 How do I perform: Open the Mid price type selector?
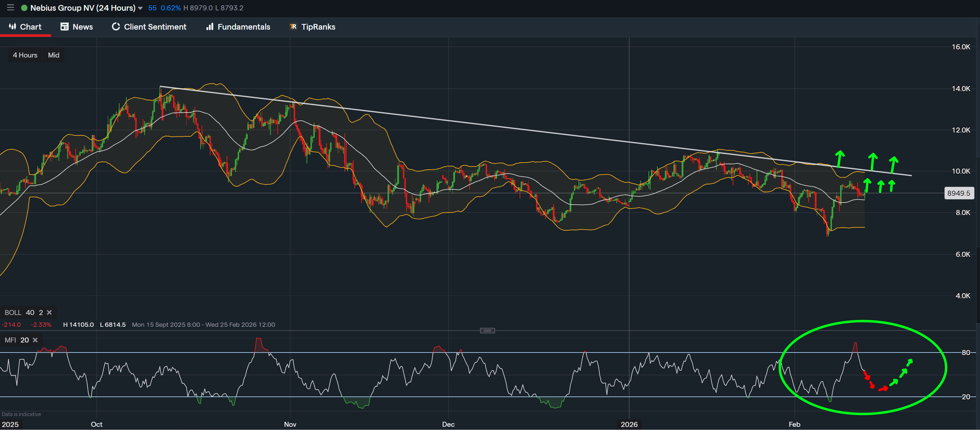[x=54, y=55]
